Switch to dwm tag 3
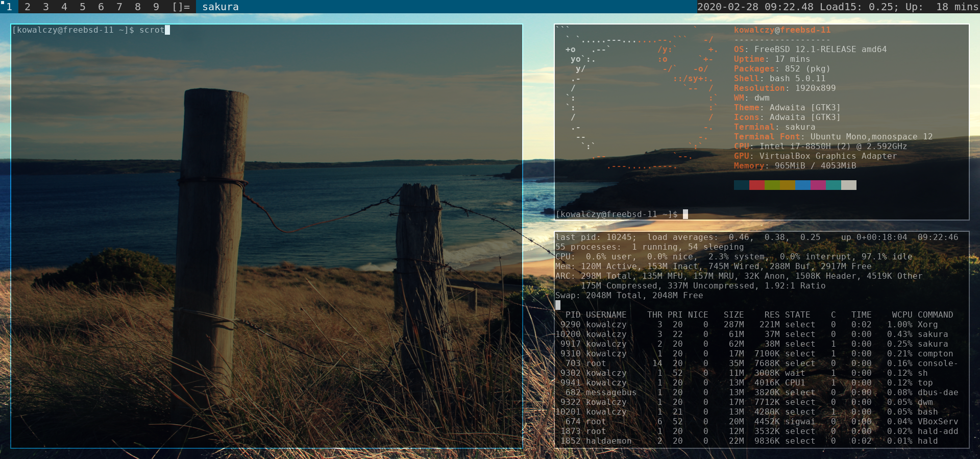The height and width of the screenshot is (459, 980). click(46, 7)
